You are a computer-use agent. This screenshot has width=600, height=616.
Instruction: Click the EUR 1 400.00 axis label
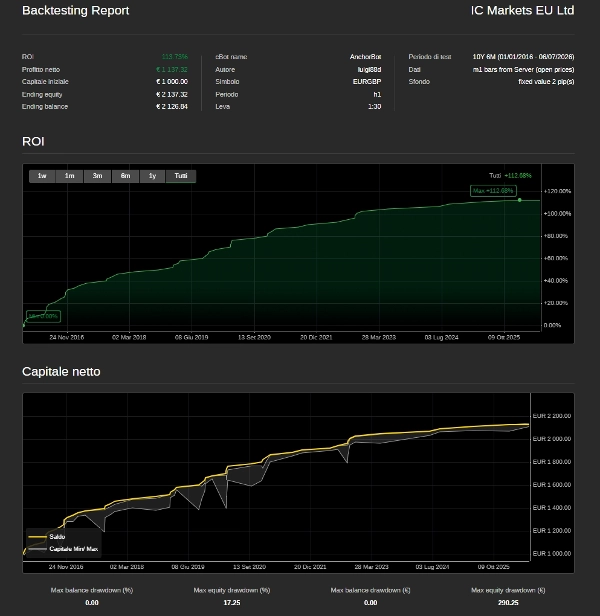(x=552, y=508)
